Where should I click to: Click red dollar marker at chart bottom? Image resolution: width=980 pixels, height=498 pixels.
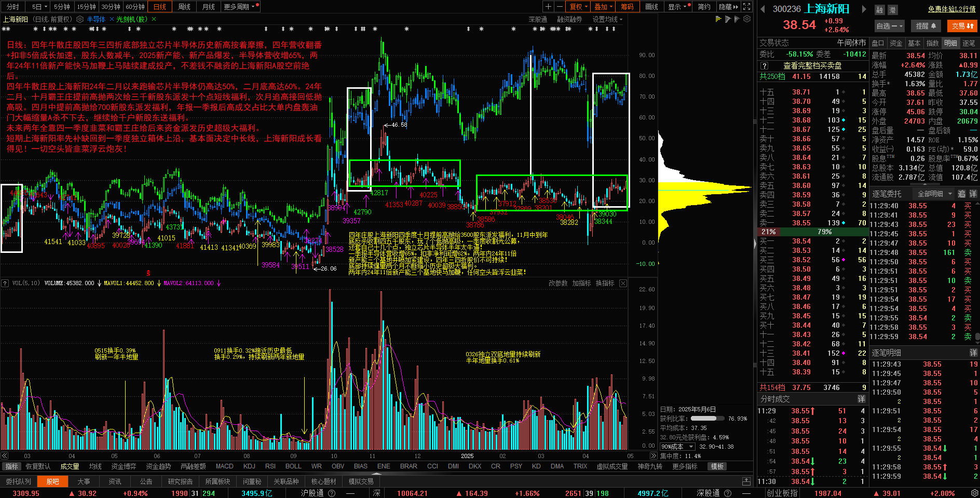(x=148, y=273)
